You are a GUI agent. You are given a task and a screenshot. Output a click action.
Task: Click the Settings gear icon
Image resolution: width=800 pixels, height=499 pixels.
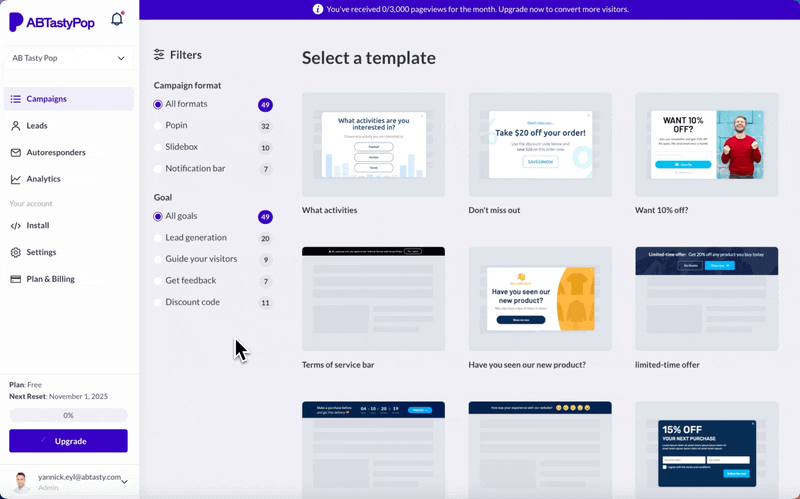tap(16, 252)
